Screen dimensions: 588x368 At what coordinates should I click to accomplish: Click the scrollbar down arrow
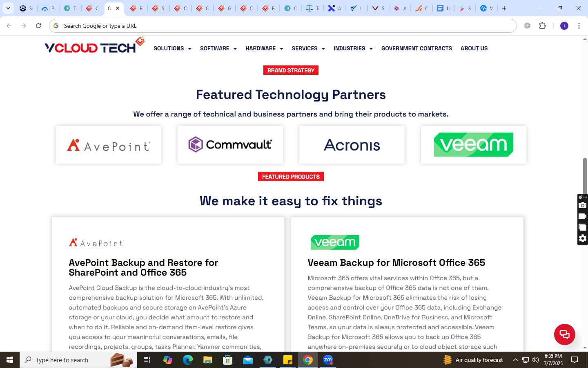click(x=585, y=348)
